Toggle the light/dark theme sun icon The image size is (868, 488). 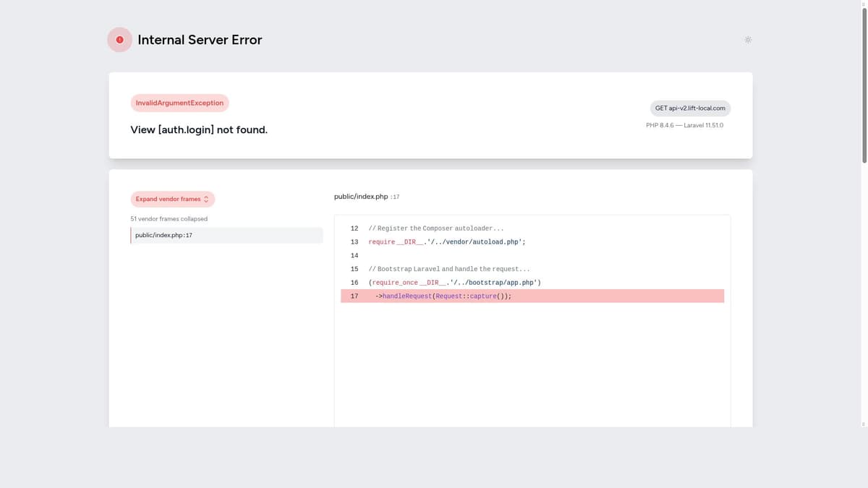point(748,39)
